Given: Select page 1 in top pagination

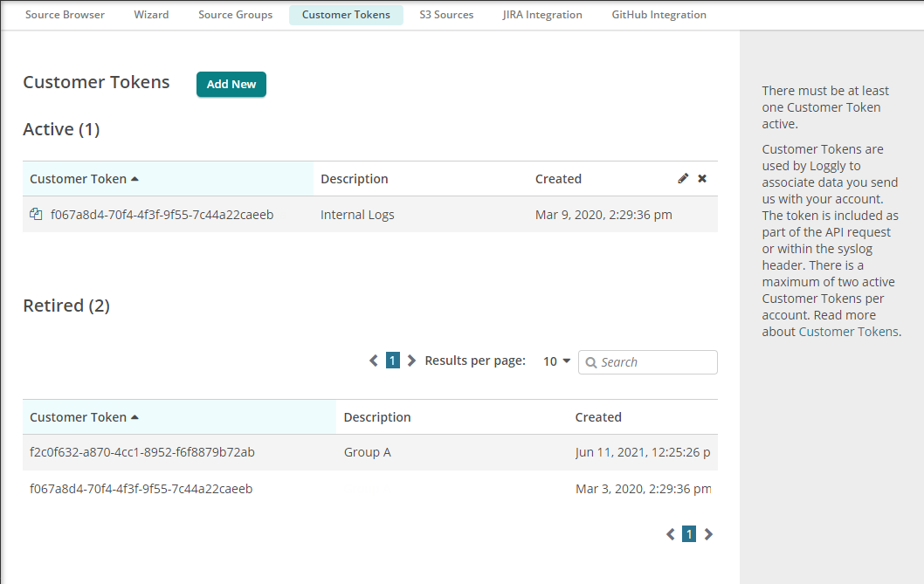Looking at the screenshot, I should 393,361.
